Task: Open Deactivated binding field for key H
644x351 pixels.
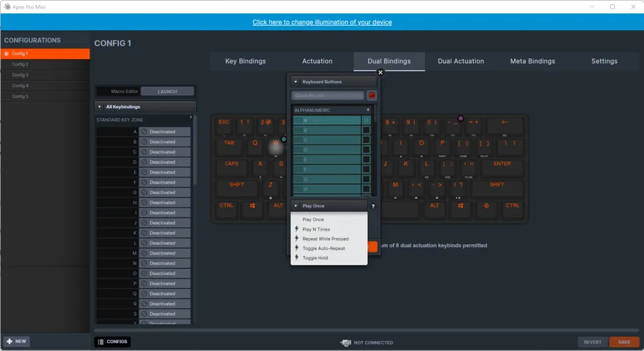Action: pos(165,203)
